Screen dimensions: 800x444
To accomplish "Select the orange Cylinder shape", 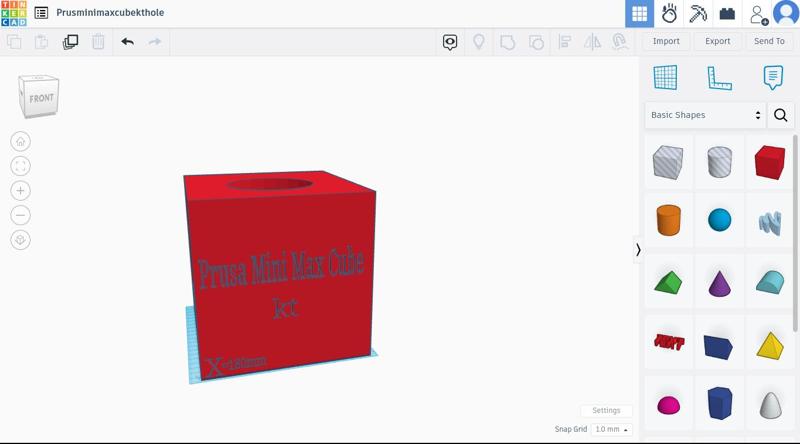I will click(x=668, y=220).
